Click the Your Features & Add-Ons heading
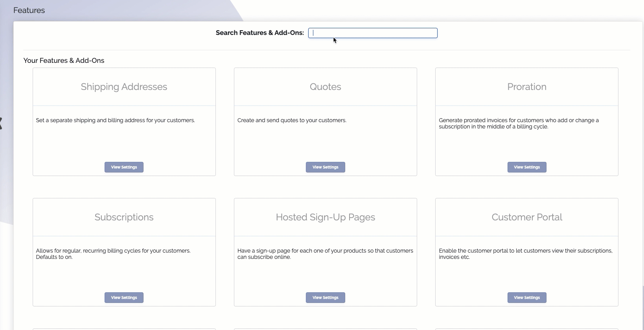Screen dimensions: 644x330 coord(64,60)
